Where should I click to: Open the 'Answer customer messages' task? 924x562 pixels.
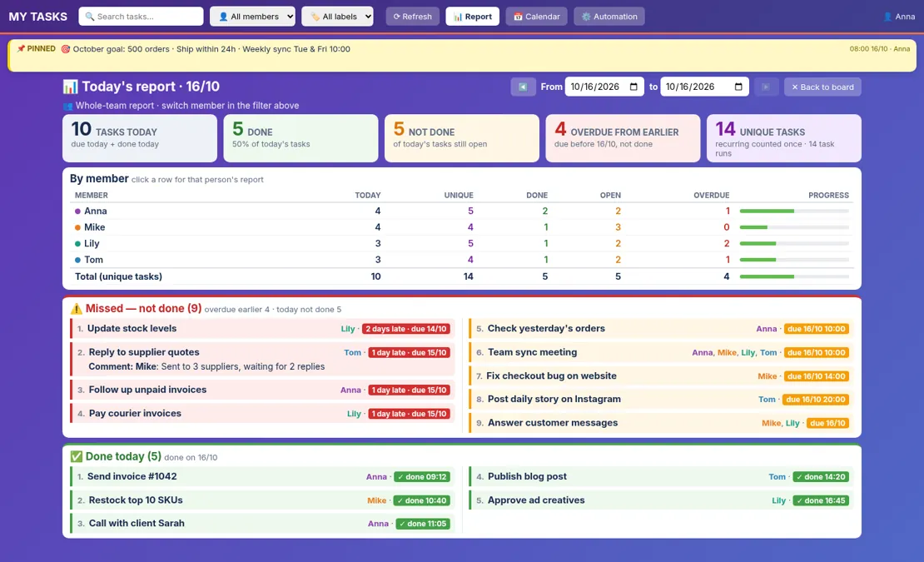pyautogui.click(x=661, y=423)
